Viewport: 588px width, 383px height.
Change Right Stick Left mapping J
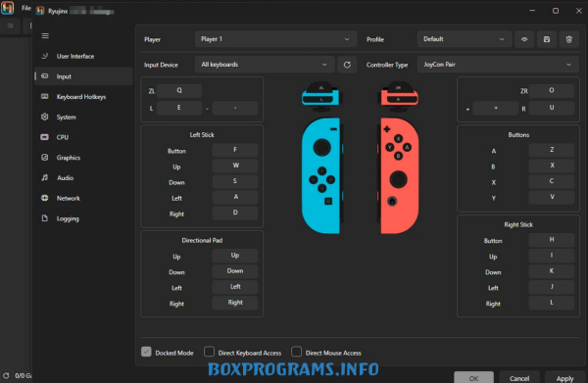pyautogui.click(x=551, y=287)
